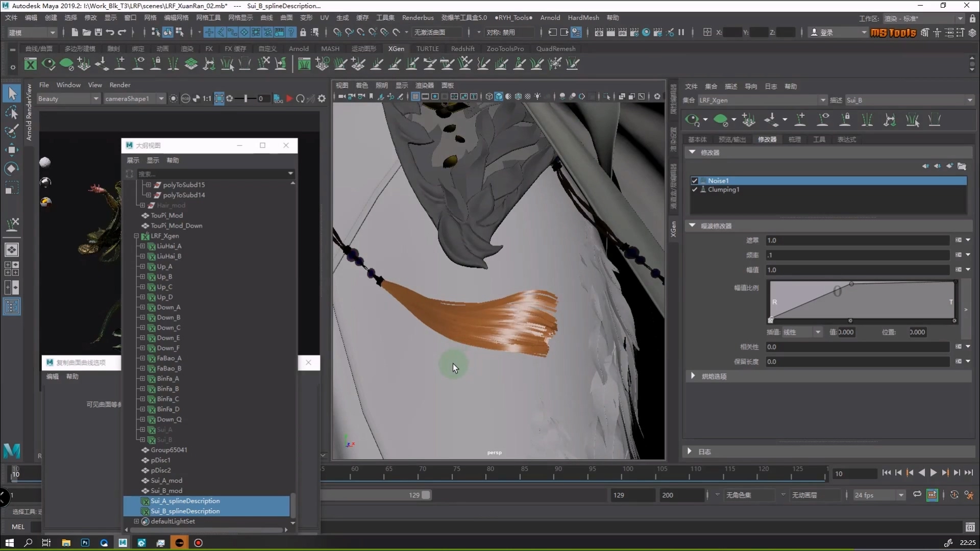Expand the LiuHai_A node in Outliner
The image size is (980, 551).
point(142,246)
